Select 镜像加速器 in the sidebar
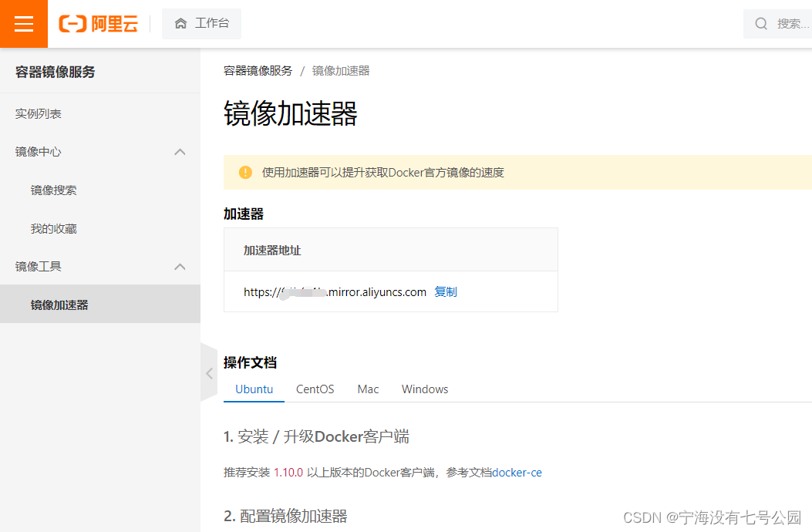The width and height of the screenshot is (812, 532). (100, 304)
